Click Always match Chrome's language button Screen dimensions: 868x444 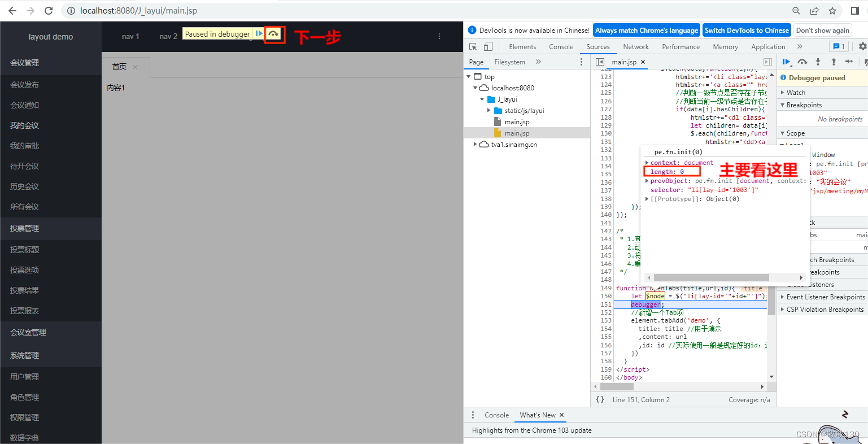coord(647,31)
